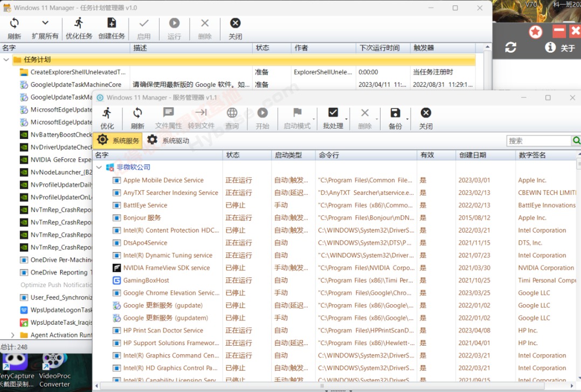Viewport: 581px width, 392px height.
Task: Select GoogleUpdateTaskMachineCore task
Action: click(x=238, y=85)
